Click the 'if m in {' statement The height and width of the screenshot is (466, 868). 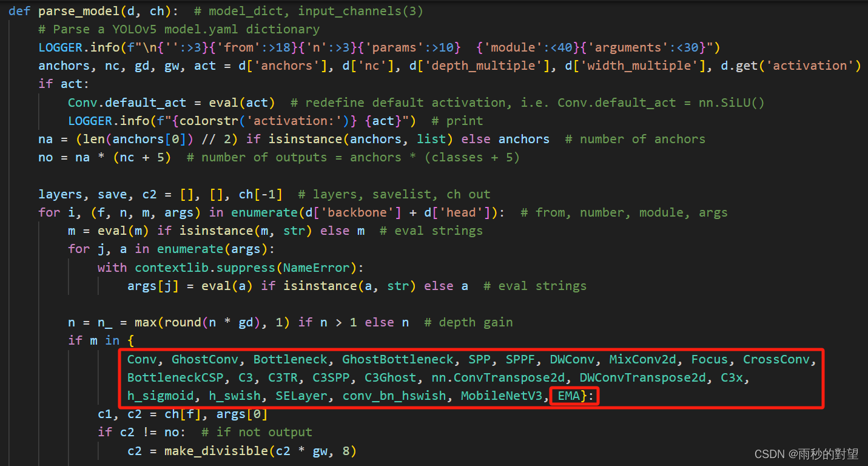pos(101,340)
